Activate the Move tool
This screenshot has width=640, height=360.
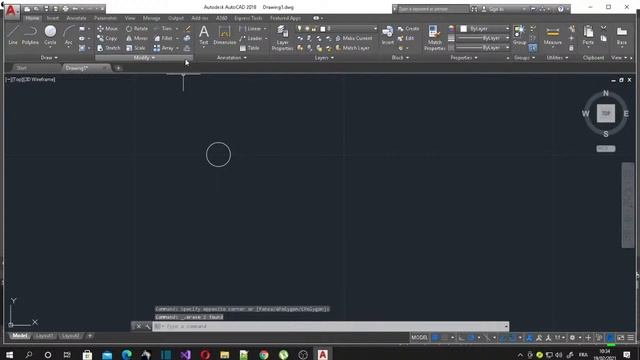pos(107,29)
